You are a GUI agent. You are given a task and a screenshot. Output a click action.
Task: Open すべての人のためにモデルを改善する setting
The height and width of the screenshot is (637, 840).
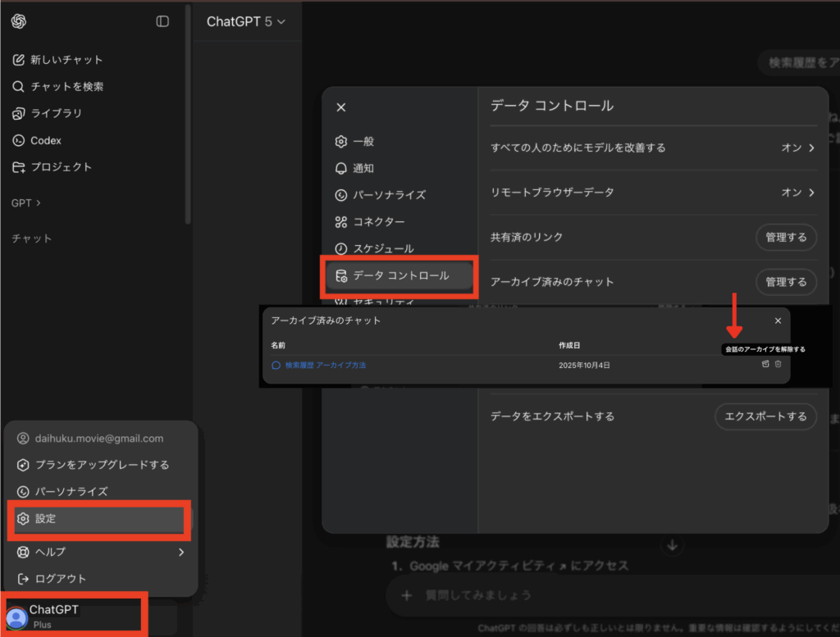(653, 148)
